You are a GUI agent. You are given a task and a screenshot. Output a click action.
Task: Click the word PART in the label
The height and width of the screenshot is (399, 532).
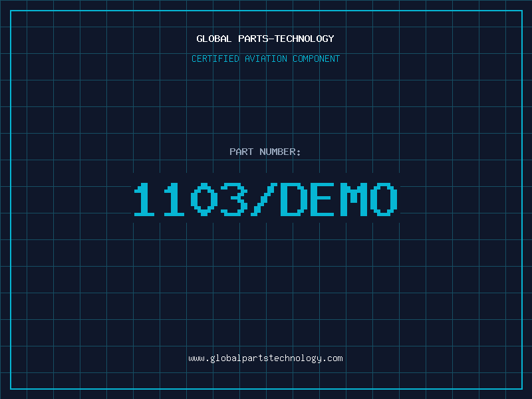tap(241, 152)
